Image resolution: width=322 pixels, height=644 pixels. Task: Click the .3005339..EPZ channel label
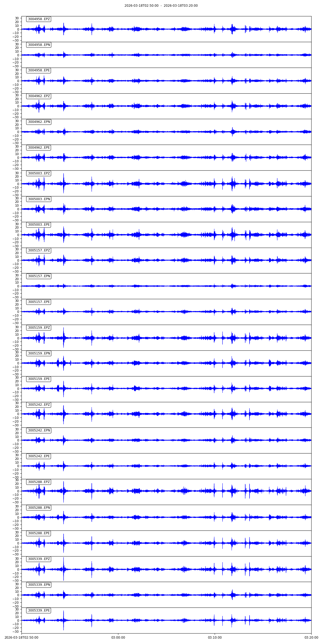39,559
